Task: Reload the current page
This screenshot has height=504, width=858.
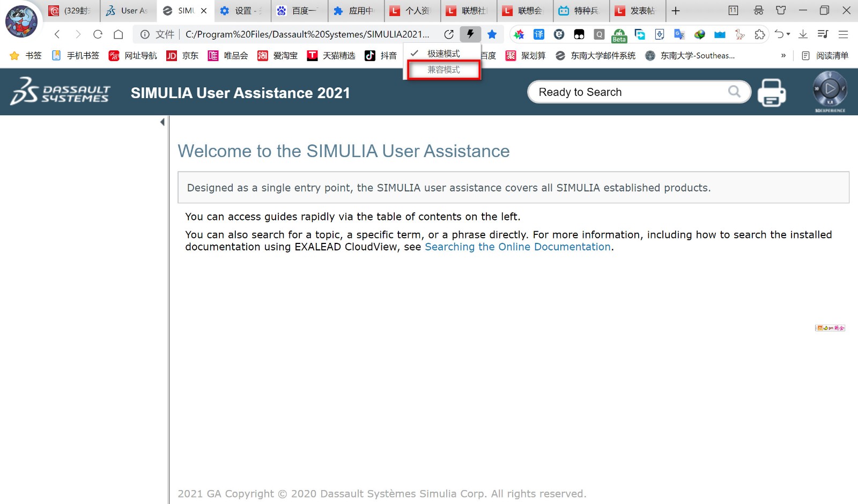Action: [98, 34]
